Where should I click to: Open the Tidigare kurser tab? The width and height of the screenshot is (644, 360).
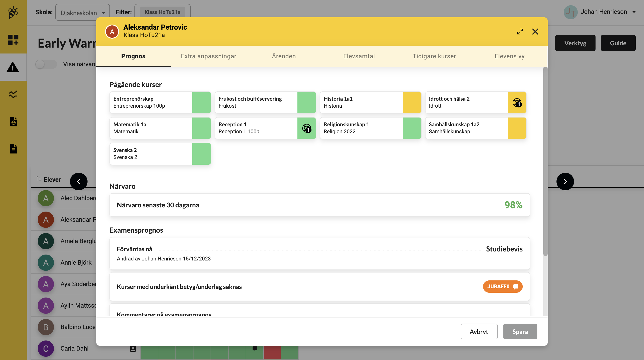pyautogui.click(x=434, y=56)
